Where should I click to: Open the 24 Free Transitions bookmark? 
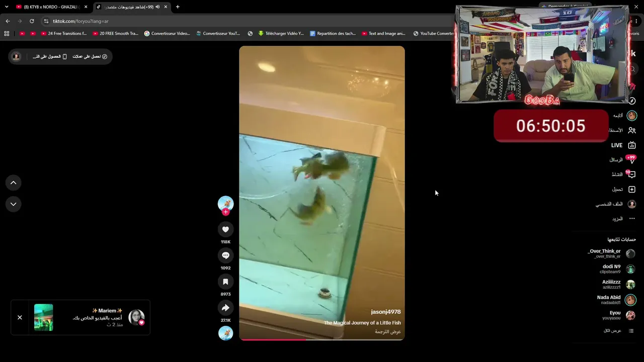tap(64, 34)
